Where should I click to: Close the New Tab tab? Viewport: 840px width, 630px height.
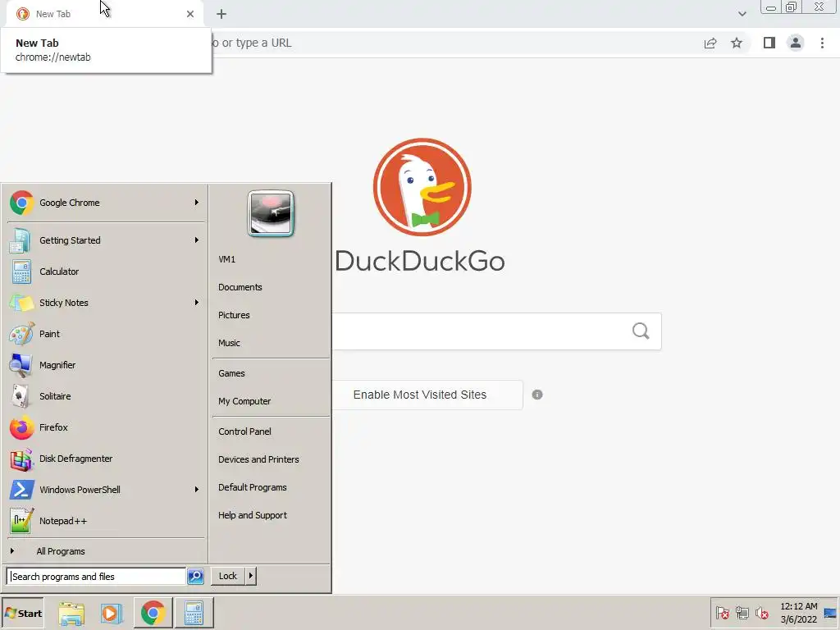point(190,14)
